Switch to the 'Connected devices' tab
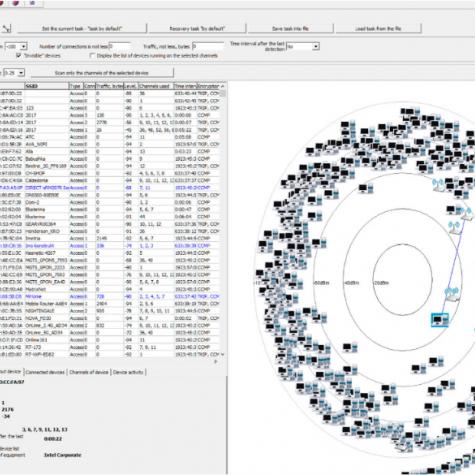This screenshot has height=475, width=475. tap(45, 372)
